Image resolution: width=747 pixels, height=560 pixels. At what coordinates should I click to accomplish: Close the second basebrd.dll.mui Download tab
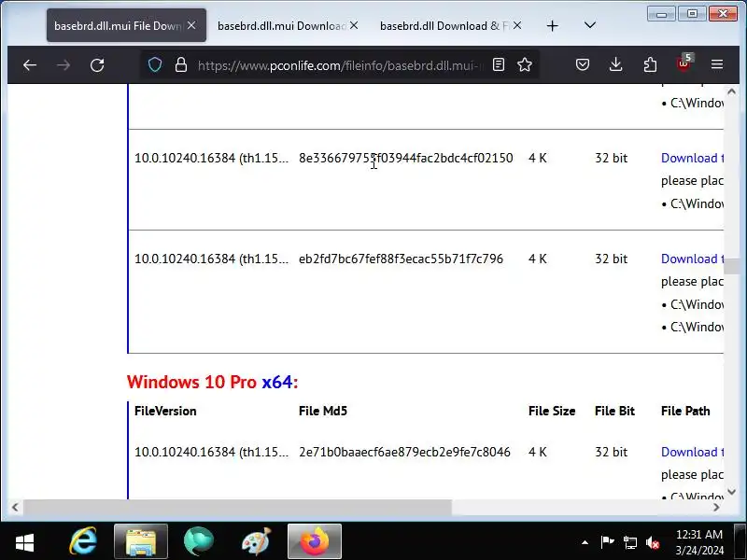tap(354, 25)
